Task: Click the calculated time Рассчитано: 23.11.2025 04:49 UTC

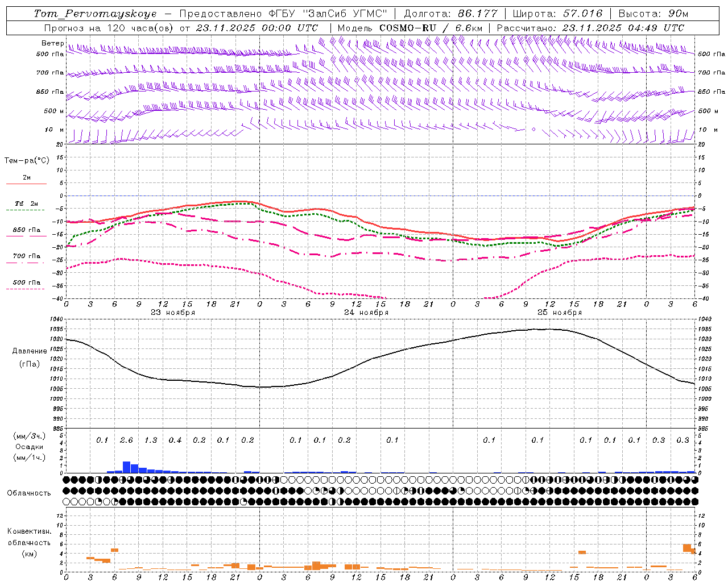Action: (590, 28)
